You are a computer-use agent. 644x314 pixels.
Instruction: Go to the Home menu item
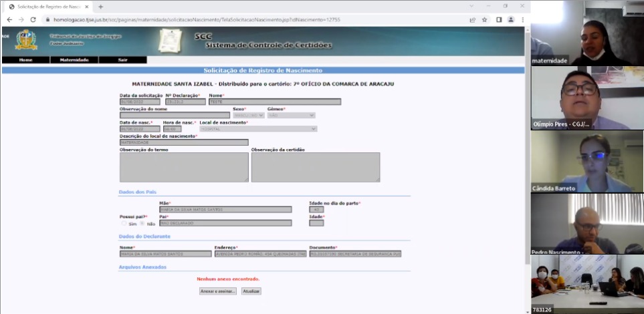[x=25, y=60]
